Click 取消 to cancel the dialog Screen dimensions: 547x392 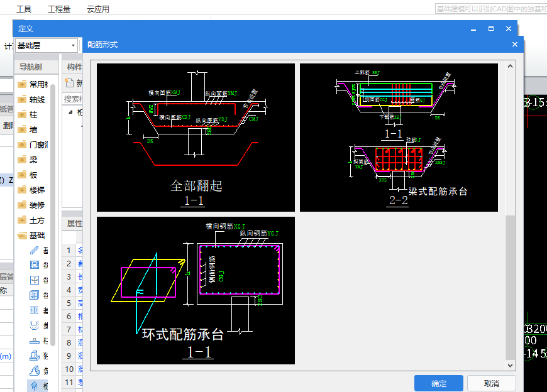click(x=492, y=383)
